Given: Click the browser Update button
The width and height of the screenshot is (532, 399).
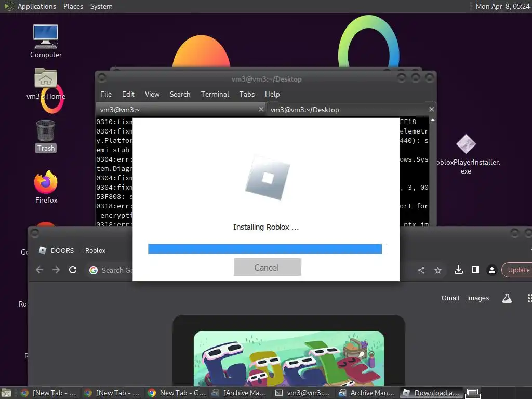Looking at the screenshot, I should [517, 270].
